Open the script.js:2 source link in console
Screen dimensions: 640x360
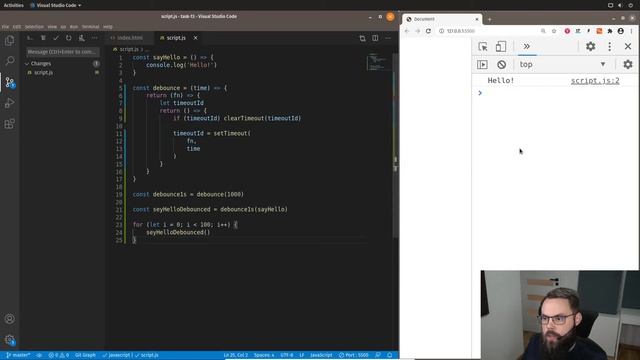click(595, 81)
